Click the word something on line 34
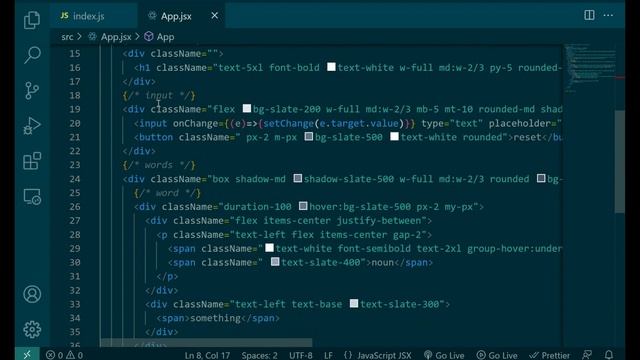 coord(215,318)
